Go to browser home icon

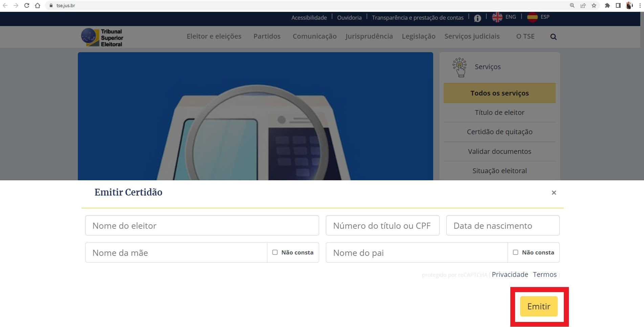pyautogui.click(x=38, y=5)
